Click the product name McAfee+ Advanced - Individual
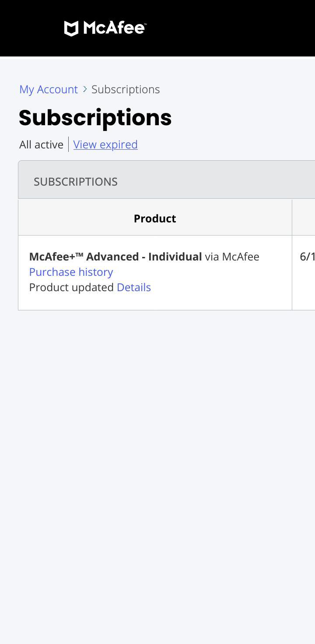The image size is (315, 644). [115, 257]
